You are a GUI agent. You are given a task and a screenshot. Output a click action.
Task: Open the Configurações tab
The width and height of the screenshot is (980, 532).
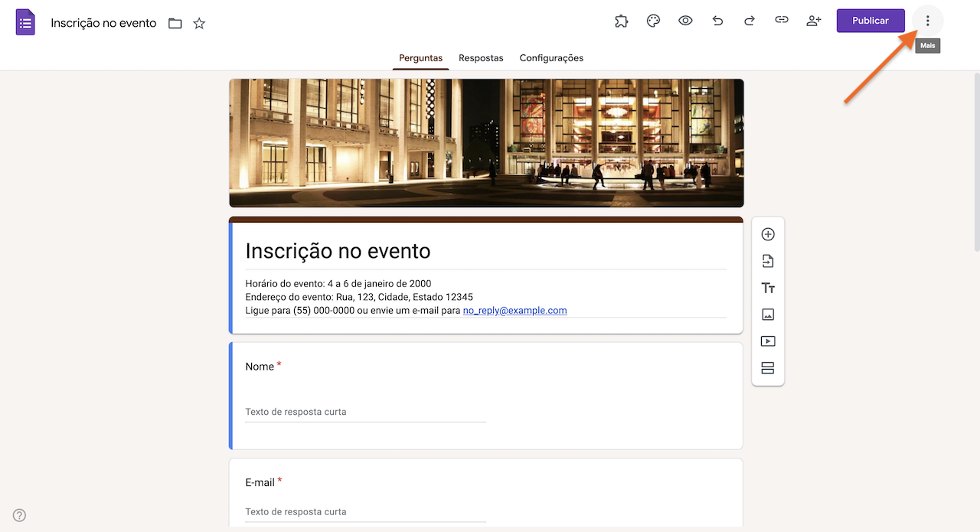point(551,57)
